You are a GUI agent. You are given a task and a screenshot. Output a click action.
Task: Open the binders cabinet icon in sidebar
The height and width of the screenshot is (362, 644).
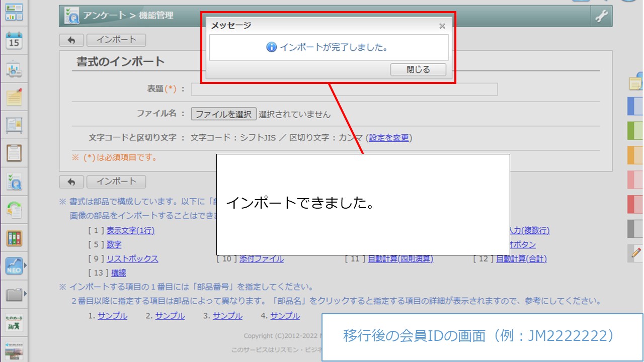tap(14, 238)
